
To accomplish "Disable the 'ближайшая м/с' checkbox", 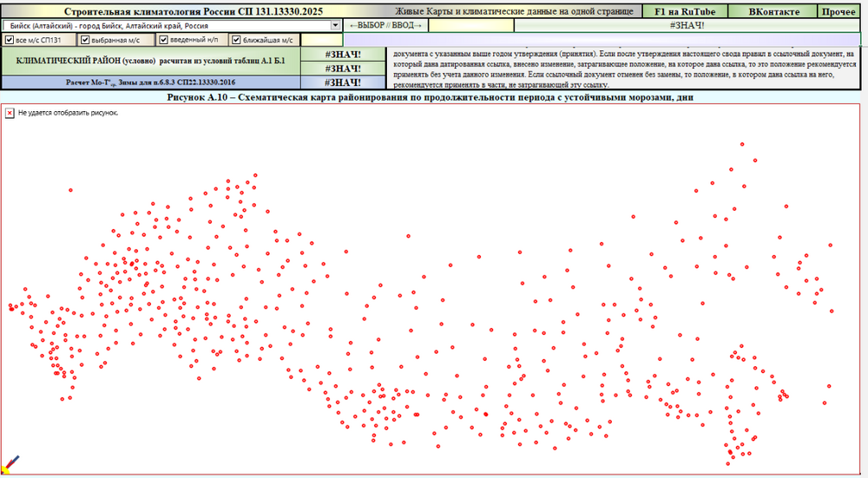I will (236, 40).
